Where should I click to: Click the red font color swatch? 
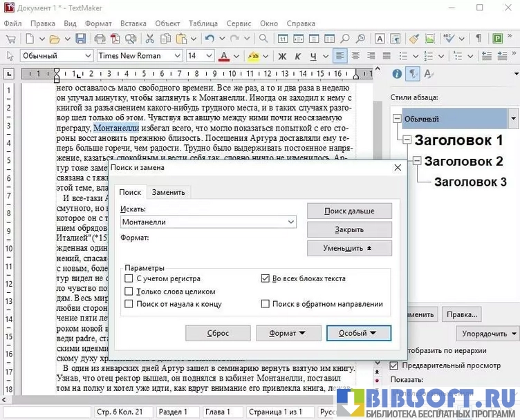(223, 56)
